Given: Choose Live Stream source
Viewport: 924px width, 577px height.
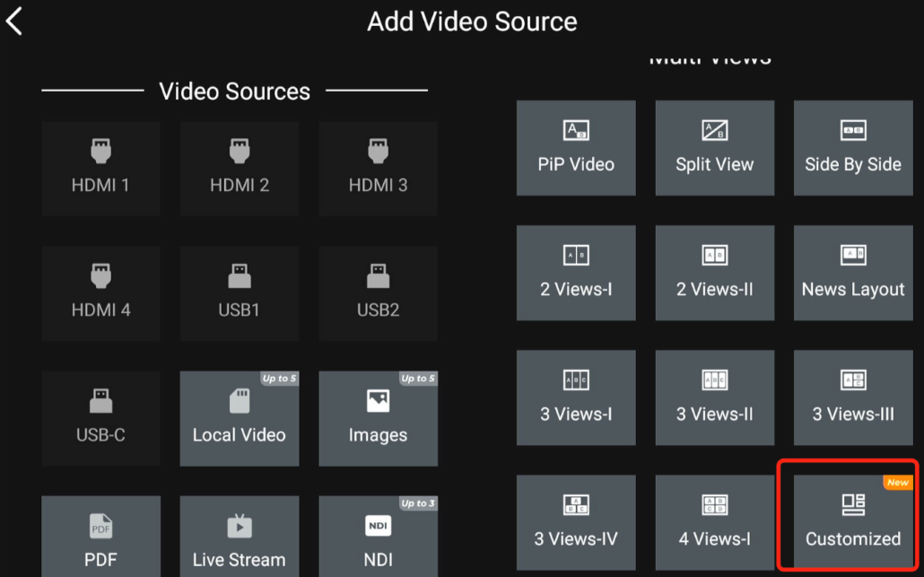Looking at the screenshot, I should [240, 537].
